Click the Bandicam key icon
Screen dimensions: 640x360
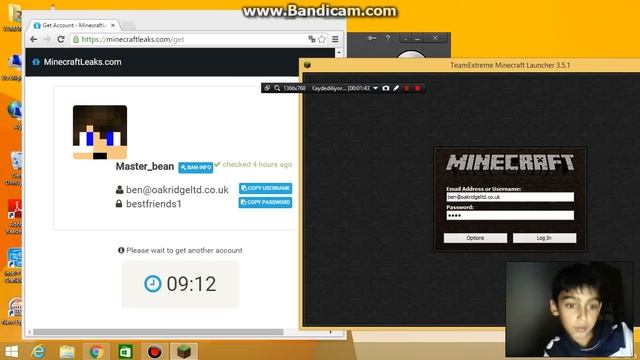pos(371,38)
